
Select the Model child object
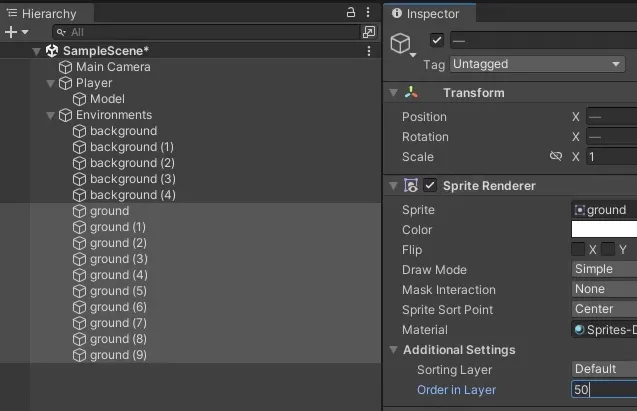107,99
